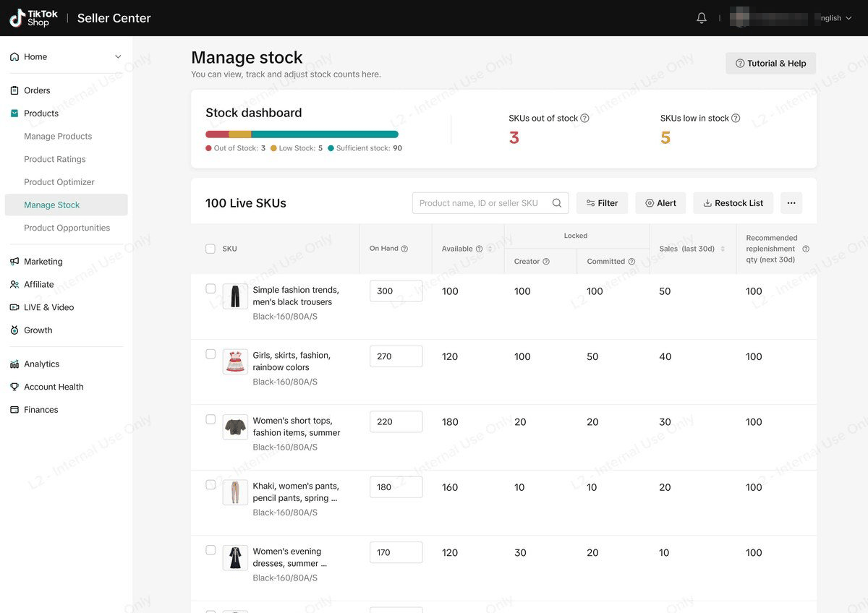The width and height of the screenshot is (868, 613).
Task: Open Product Ratings in sidebar
Action: click(55, 159)
